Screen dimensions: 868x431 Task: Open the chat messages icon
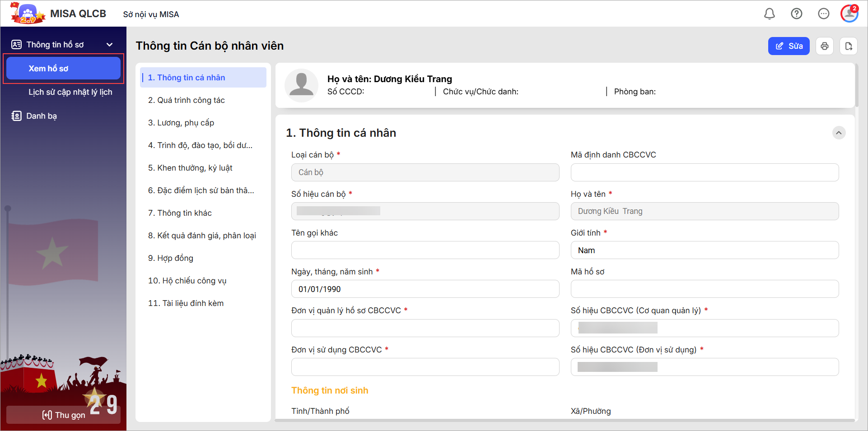(823, 14)
